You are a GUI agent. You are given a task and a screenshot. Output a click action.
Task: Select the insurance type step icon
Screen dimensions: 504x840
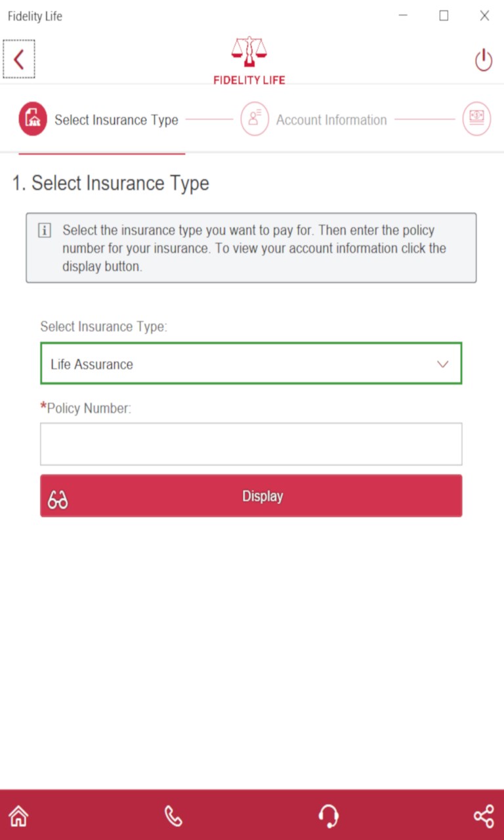coord(33,119)
